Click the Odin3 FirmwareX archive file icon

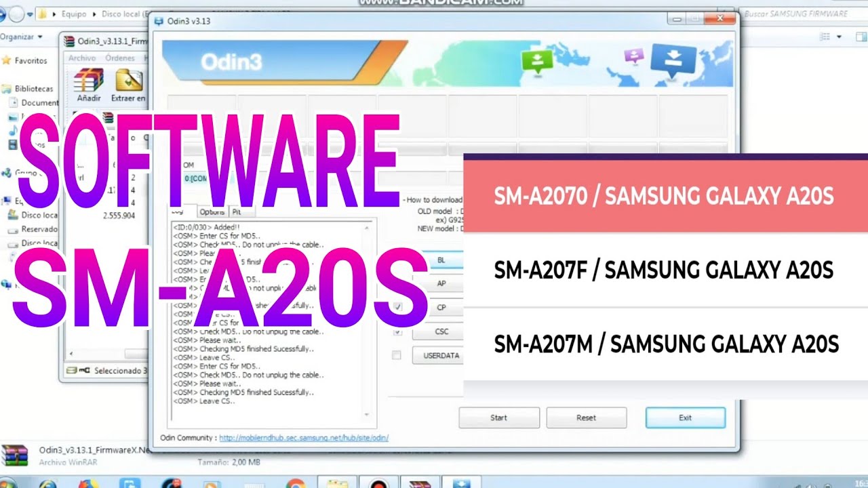point(14,455)
